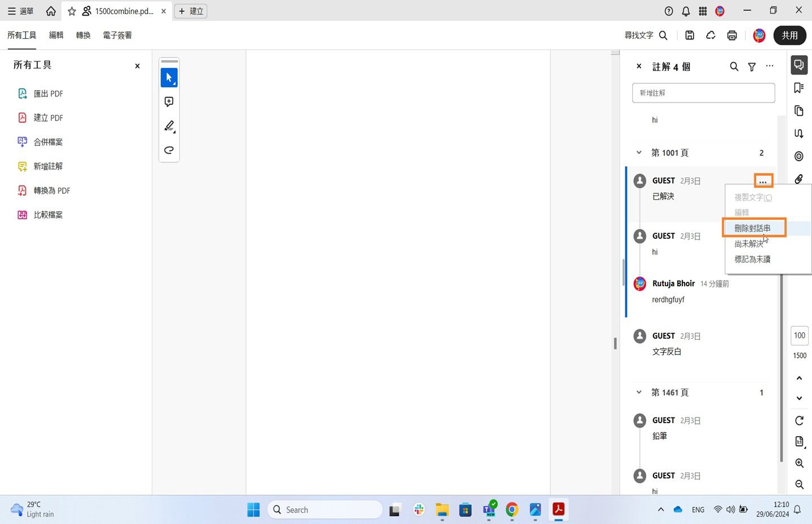The width and height of the screenshot is (812, 524).
Task: Open 建立 PDF tool
Action: point(41,118)
